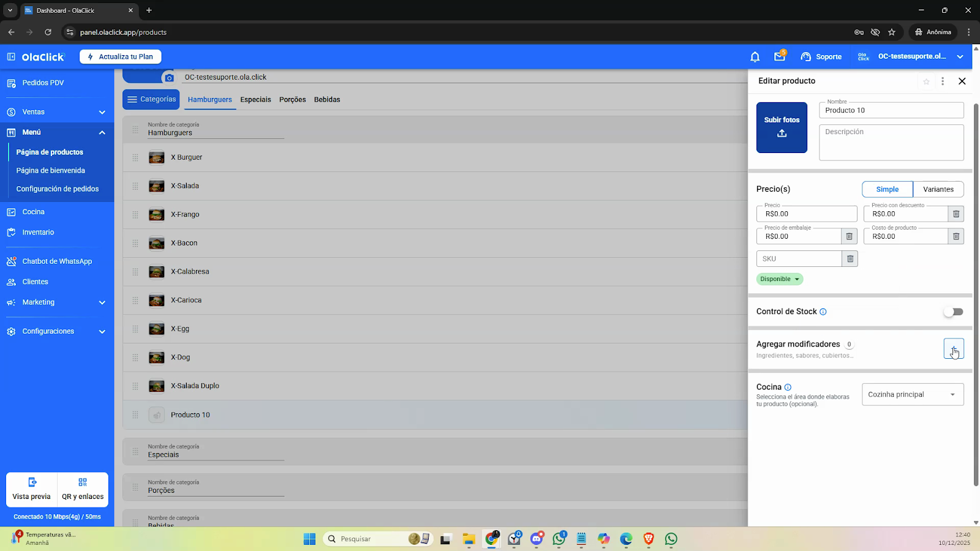Remove Precio con descuento using trash icon
The height and width of the screenshot is (551, 980).
(x=956, y=214)
